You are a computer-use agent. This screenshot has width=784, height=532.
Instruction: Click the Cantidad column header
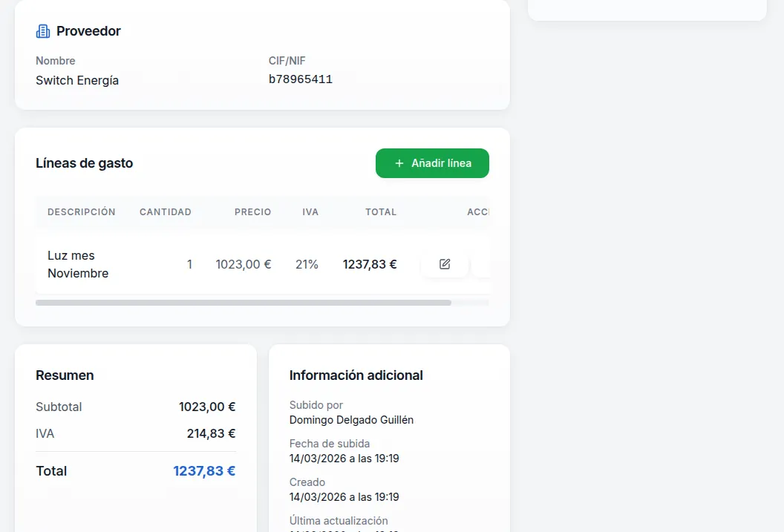point(166,212)
